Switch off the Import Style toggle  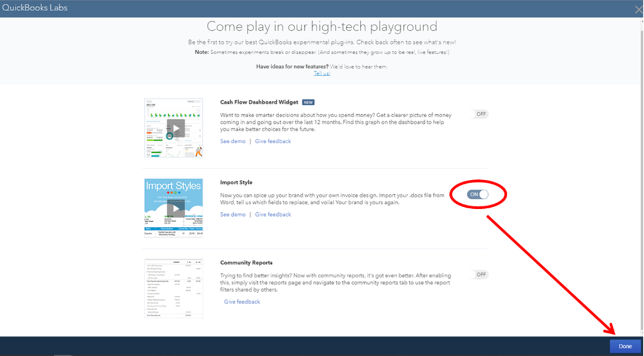coord(478,194)
